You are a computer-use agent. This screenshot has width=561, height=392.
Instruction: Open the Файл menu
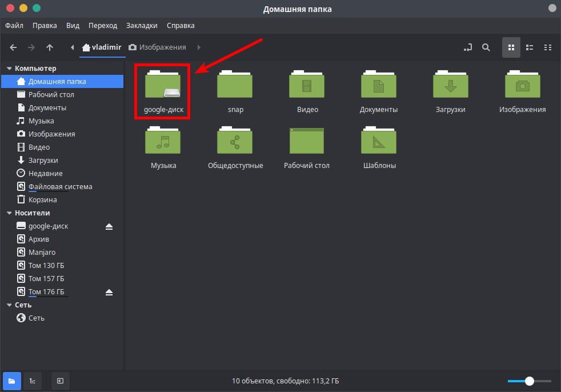[x=14, y=25]
